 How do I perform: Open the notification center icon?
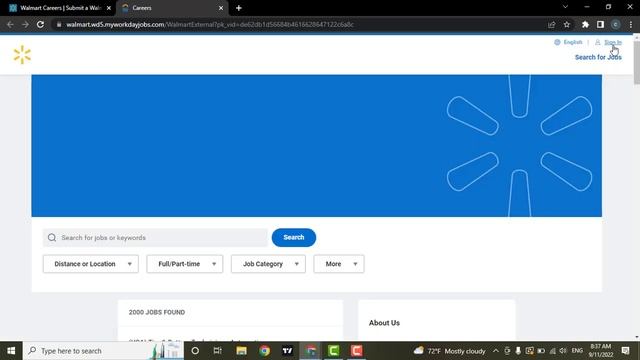[625, 351]
